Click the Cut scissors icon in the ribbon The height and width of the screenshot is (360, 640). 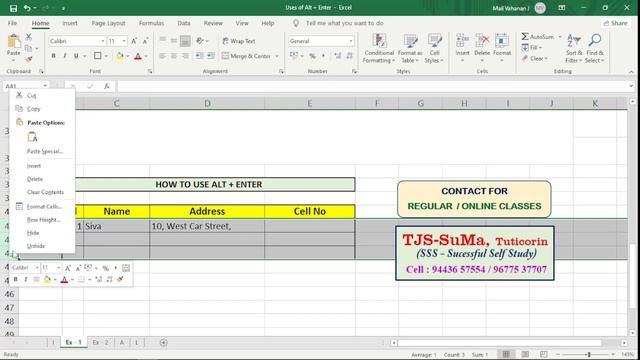[29, 37]
